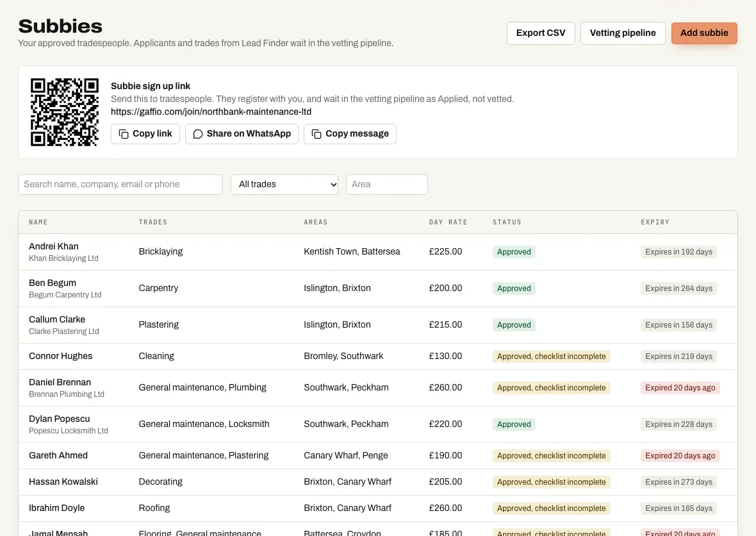Image resolution: width=756 pixels, height=536 pixels.
Task: Open the Vetting pipeline
Action: 623,33
